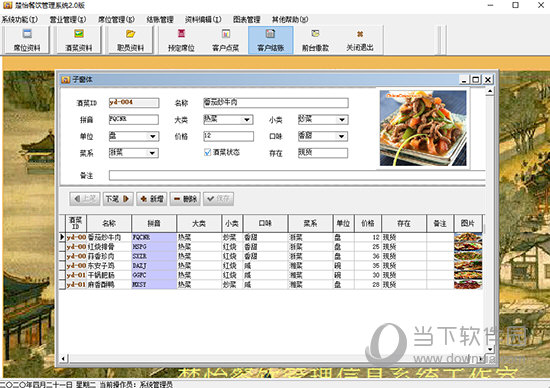Click the thumbnail in the 红烧排骨 row
Image resolution: width=550 pixels, height=388 pixels.
click(x=468, y=247)
